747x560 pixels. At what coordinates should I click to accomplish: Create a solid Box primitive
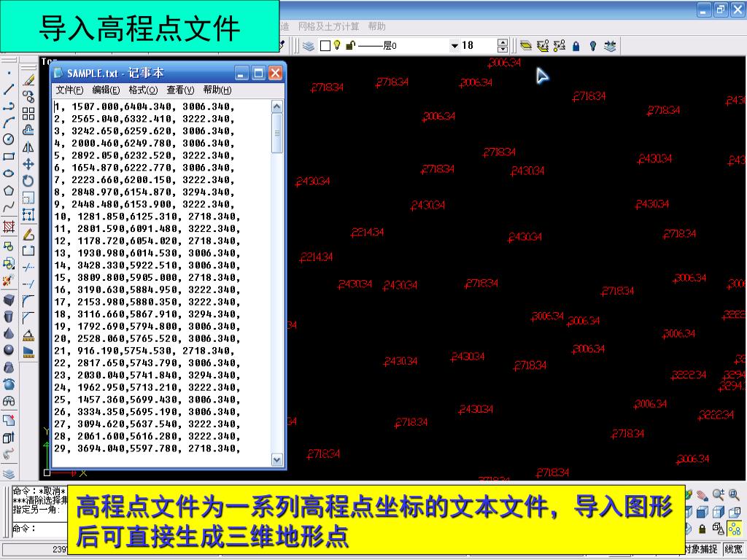tap(9, 300)
